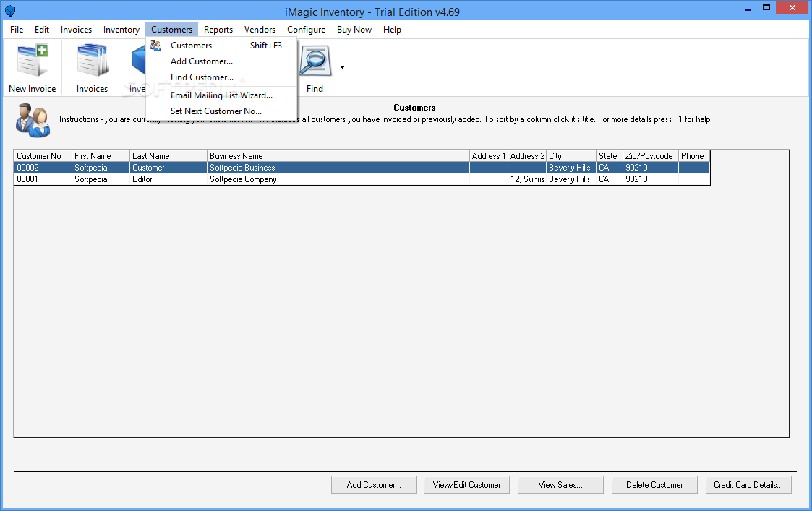Close the iMagic Inventory window
812x511 pixels.
(792, 8)
